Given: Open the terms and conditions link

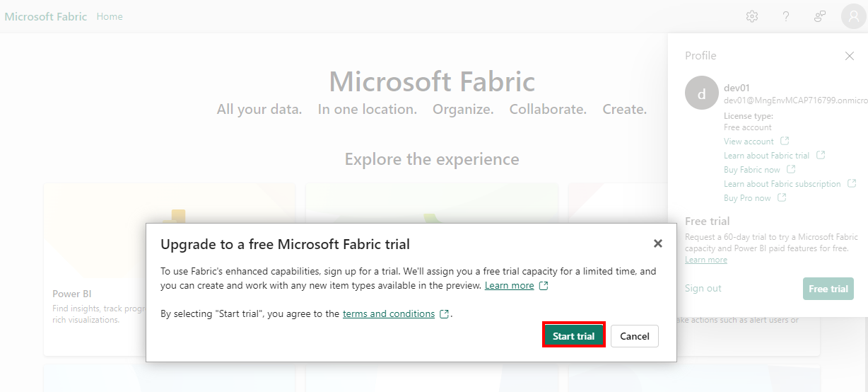Looking at the screenshot, I should tap(388, 313).
